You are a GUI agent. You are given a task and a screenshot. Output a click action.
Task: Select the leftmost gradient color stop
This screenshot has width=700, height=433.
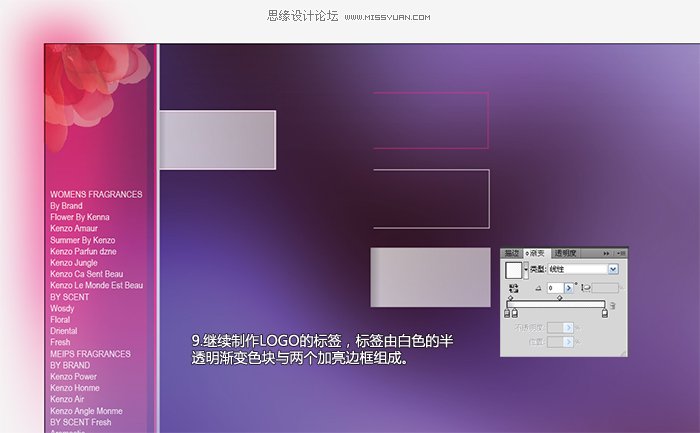coord(507,313)
